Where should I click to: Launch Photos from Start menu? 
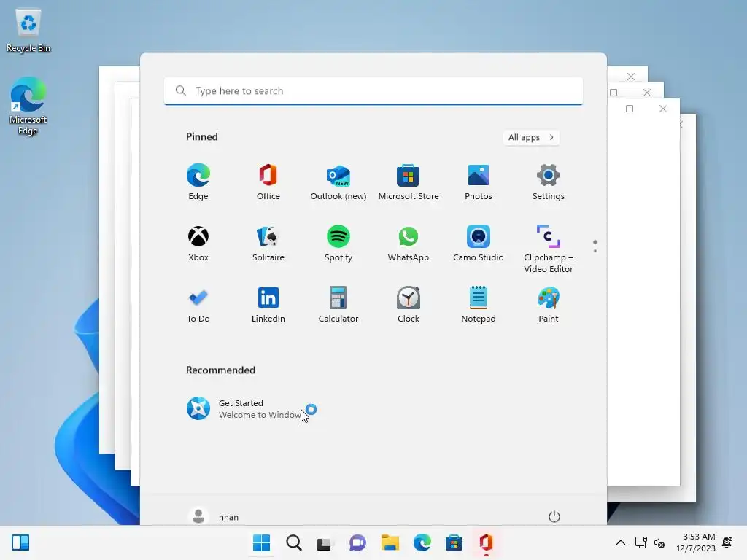(x=479, y=182)
